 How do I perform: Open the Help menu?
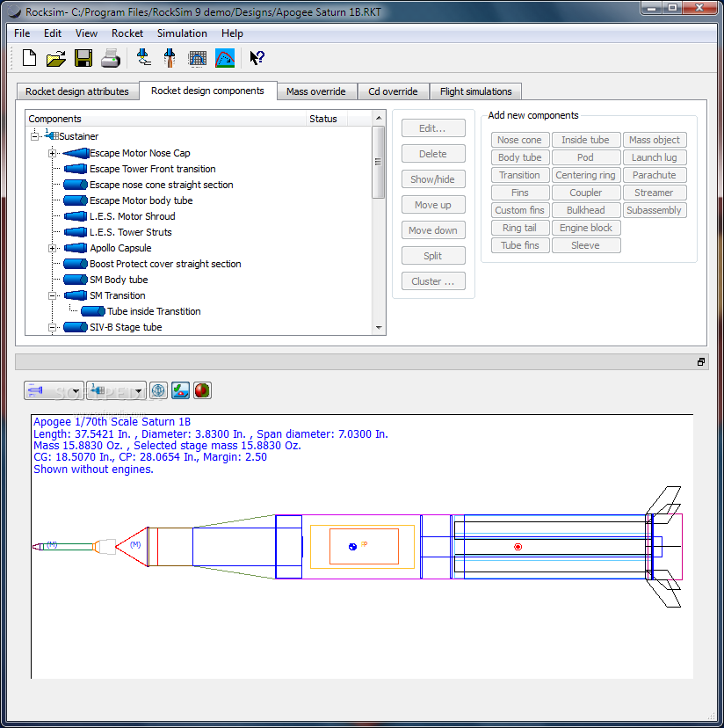232,33
